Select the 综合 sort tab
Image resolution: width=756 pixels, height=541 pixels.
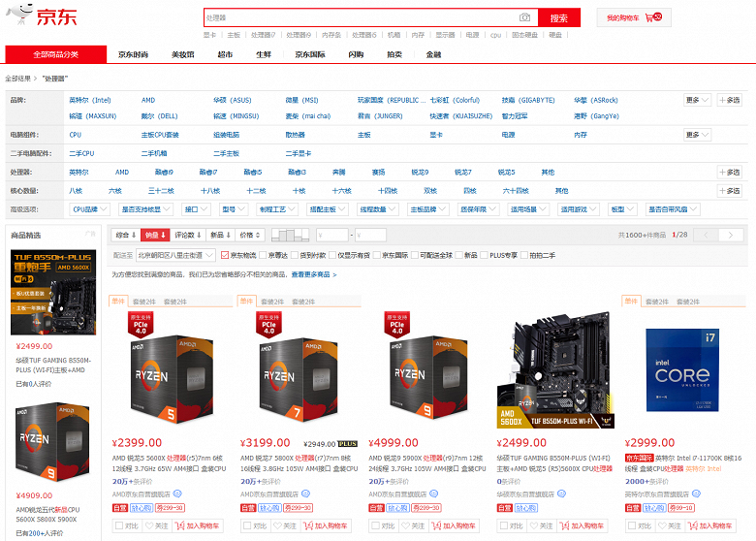pyautogui.click(x=126, y=235)
